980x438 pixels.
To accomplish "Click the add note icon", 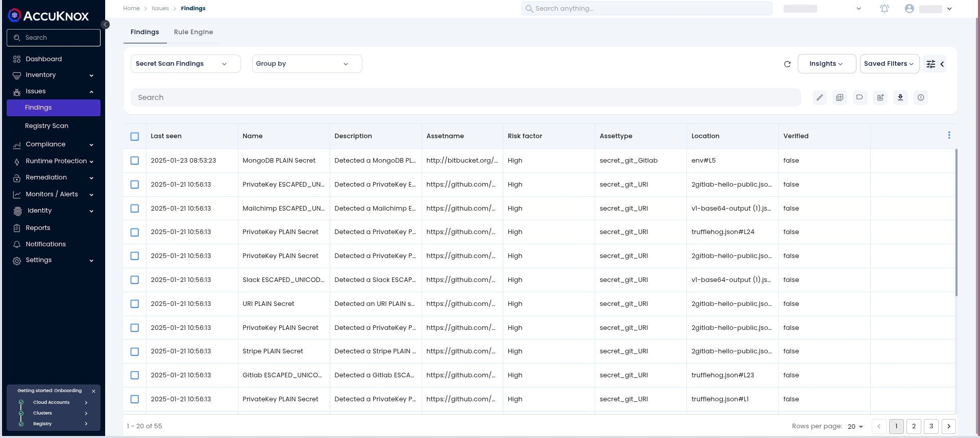I will click(x=880, y=97).
